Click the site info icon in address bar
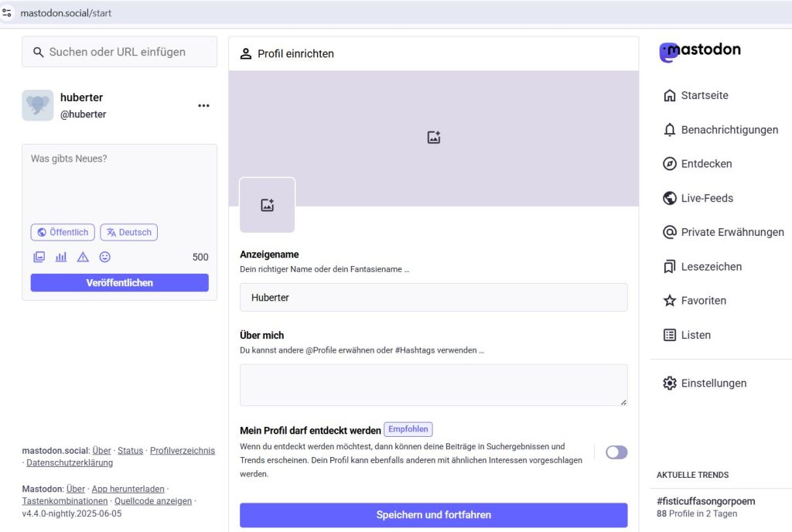Image resolution: width=792 pixels, height=532 pixels. [x=8, y=13]
